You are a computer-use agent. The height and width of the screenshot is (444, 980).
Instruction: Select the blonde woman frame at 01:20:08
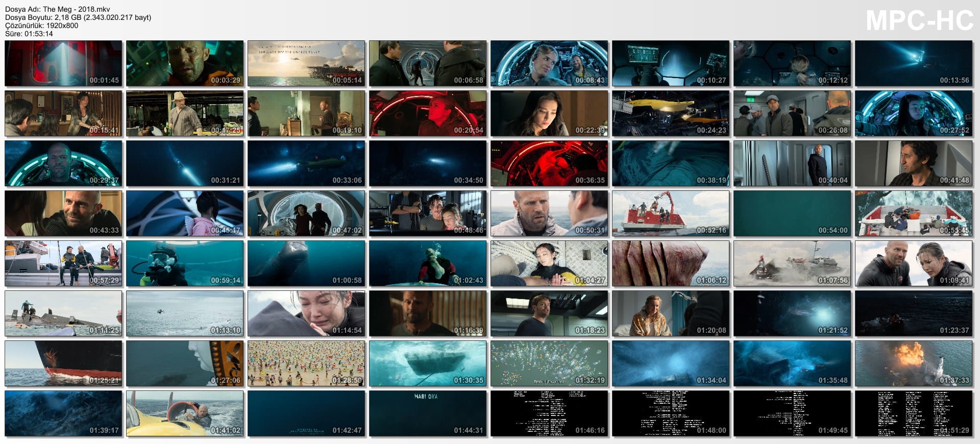[671, 313]
